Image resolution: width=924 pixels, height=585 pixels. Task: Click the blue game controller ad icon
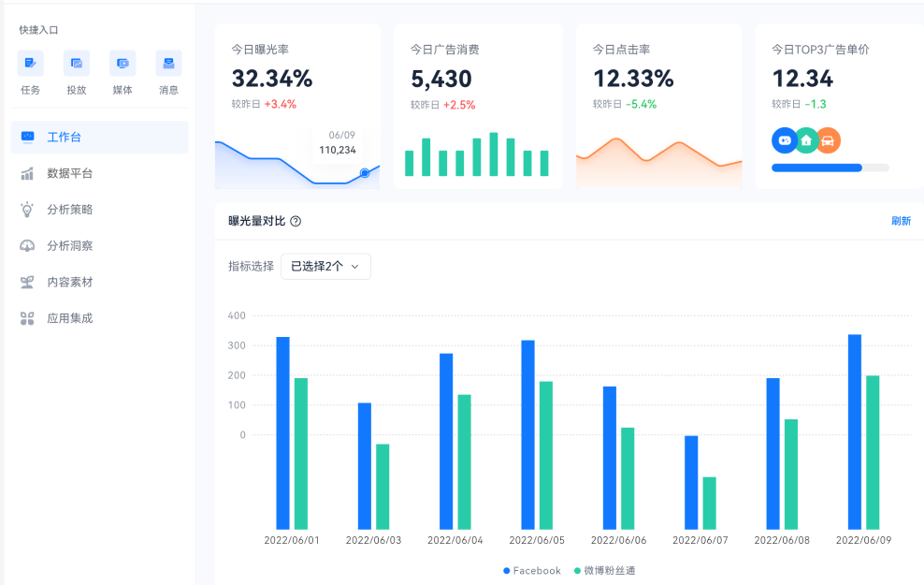coord(784,140)
